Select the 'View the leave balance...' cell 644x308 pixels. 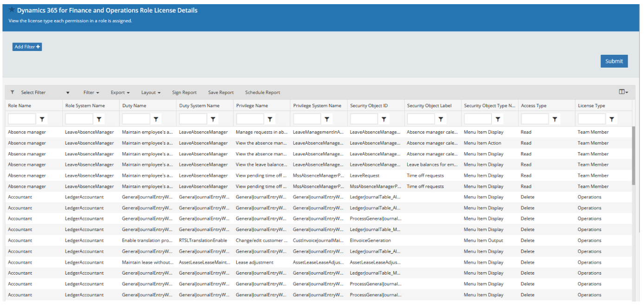click(261, 165)
